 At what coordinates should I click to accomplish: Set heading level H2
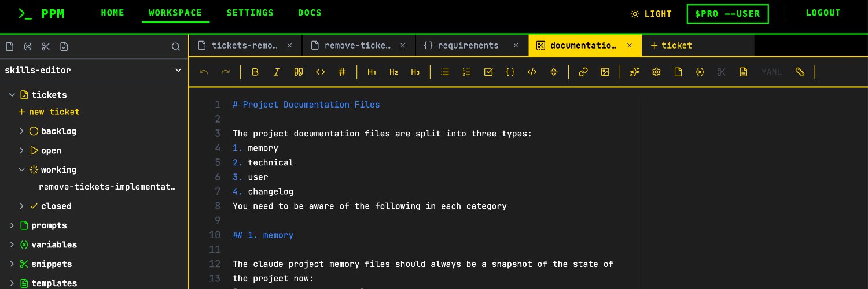[393, 72]
